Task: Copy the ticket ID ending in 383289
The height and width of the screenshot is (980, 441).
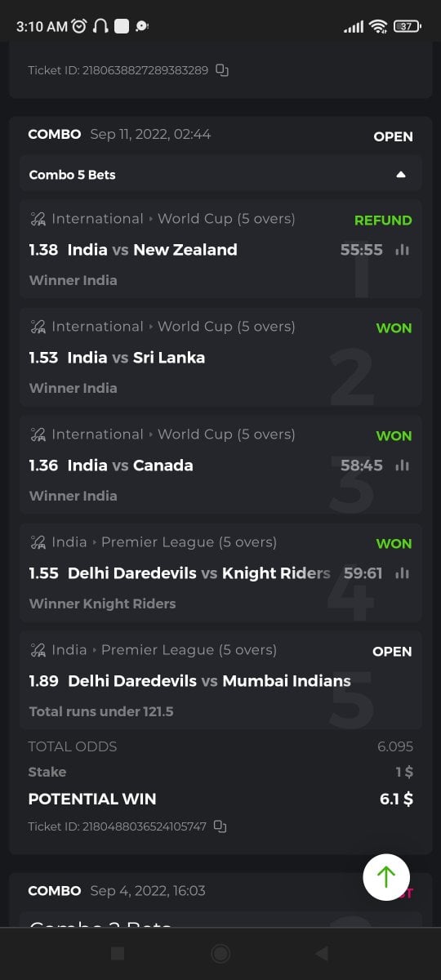Action: (x=222, y=70)
